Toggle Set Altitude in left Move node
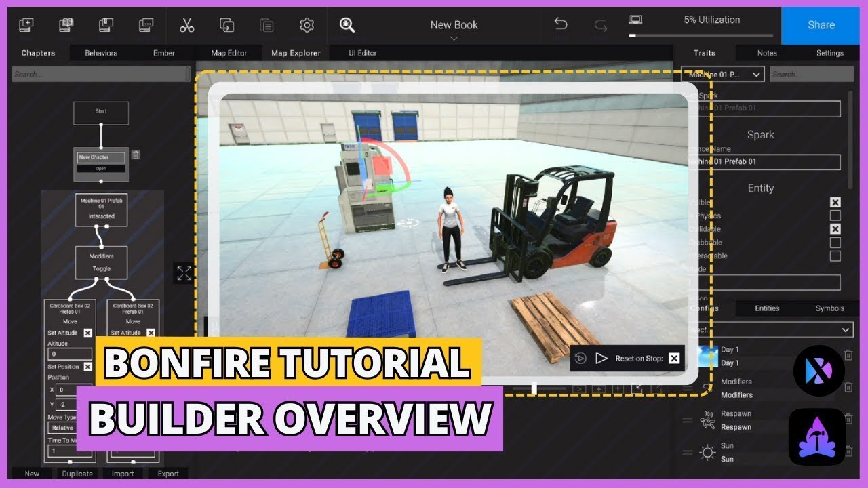 pyautogui.click(x=87, y=333)
